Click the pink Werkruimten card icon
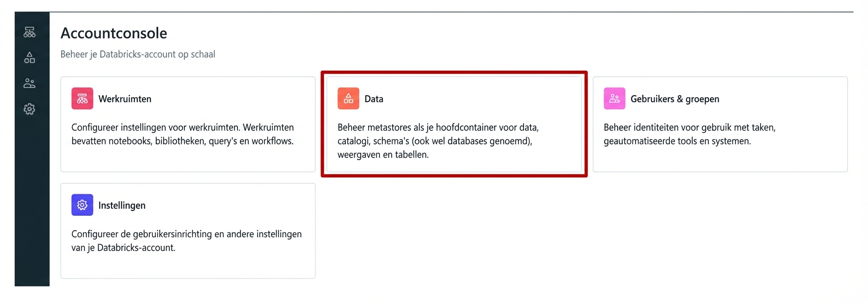The width and height of the screenshot is (868, 303). 83,98
